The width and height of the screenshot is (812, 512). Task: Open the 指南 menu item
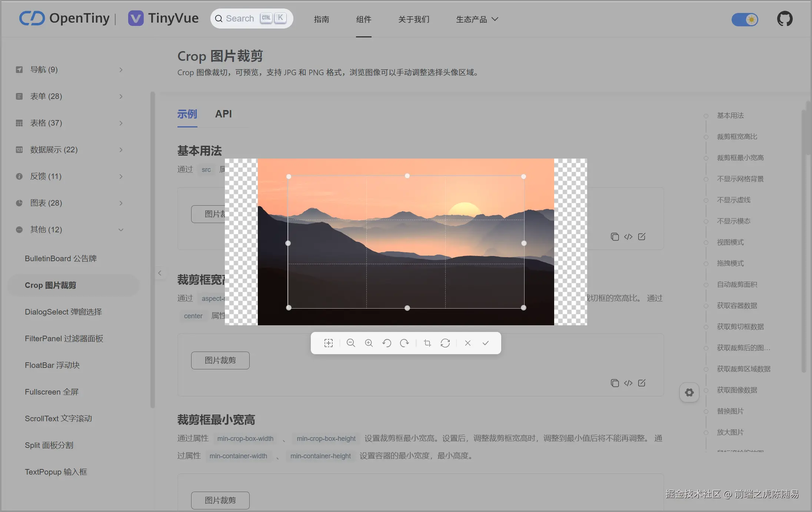(322, 19)
